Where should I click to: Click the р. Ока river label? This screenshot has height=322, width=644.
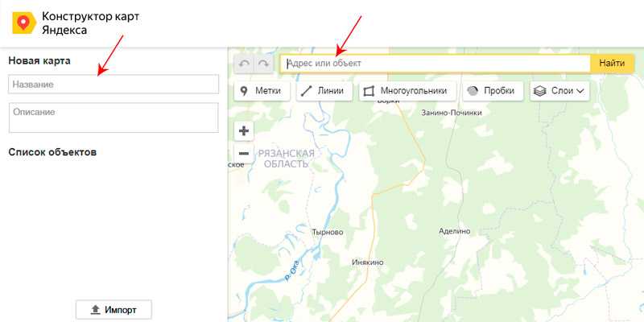[291, 271]
